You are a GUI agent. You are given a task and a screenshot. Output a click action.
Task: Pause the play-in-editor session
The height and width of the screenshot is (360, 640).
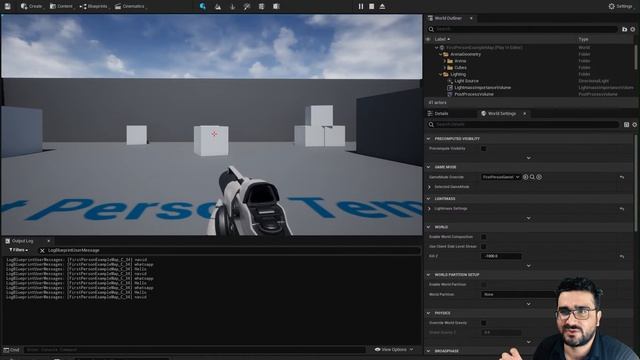[361, 6]
